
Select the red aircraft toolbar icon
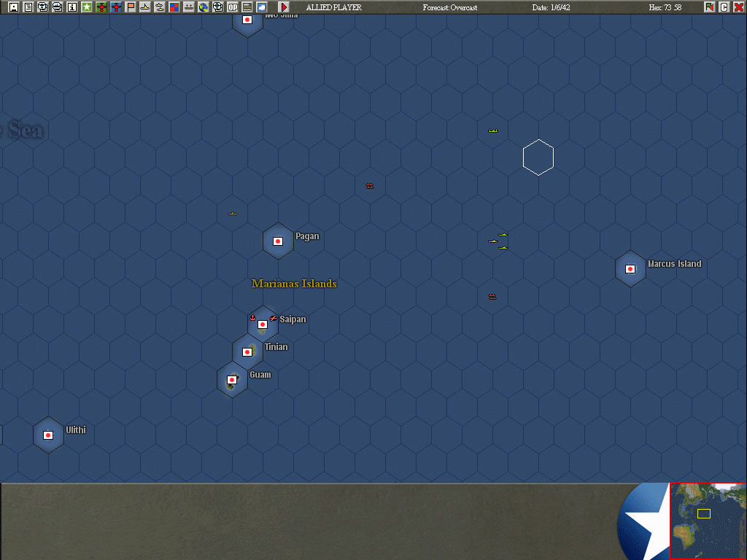(x=100, y=7)
